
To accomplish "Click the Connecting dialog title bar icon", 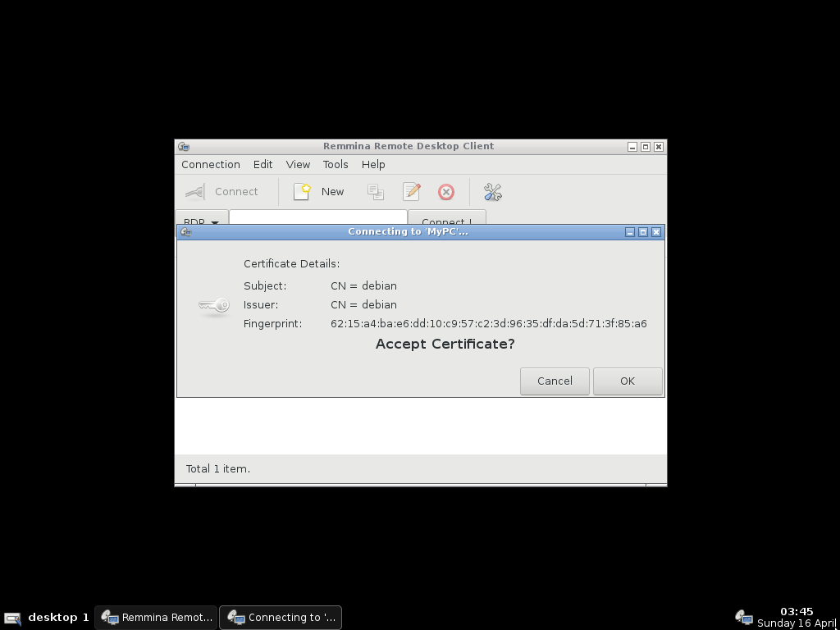I will tap(186, 232).
